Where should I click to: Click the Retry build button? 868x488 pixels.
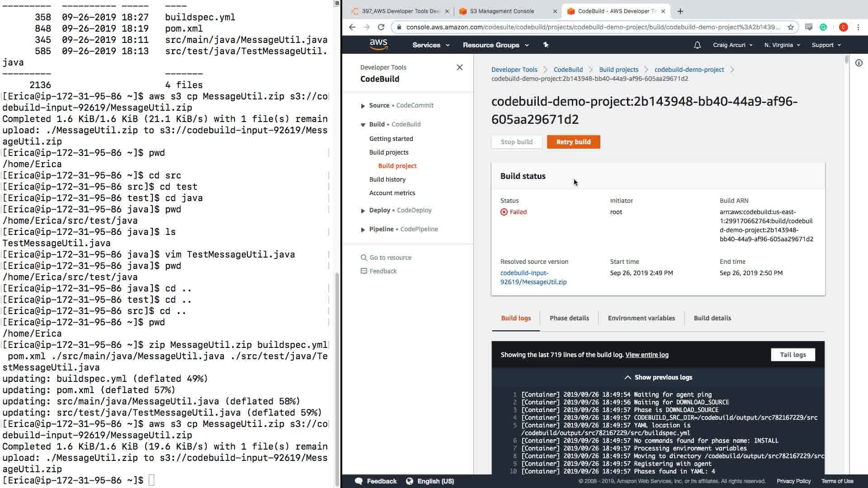tap(573, 142)
